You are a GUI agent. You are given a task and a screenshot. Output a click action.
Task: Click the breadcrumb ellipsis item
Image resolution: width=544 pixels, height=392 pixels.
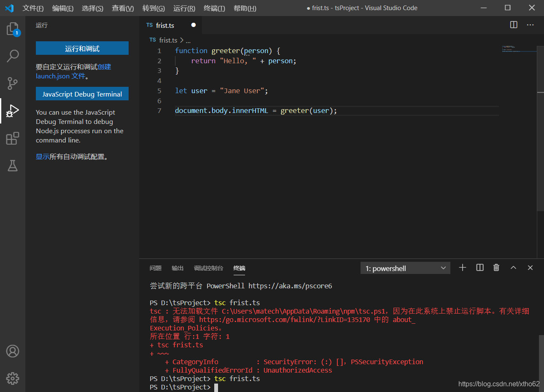[188, 40]
